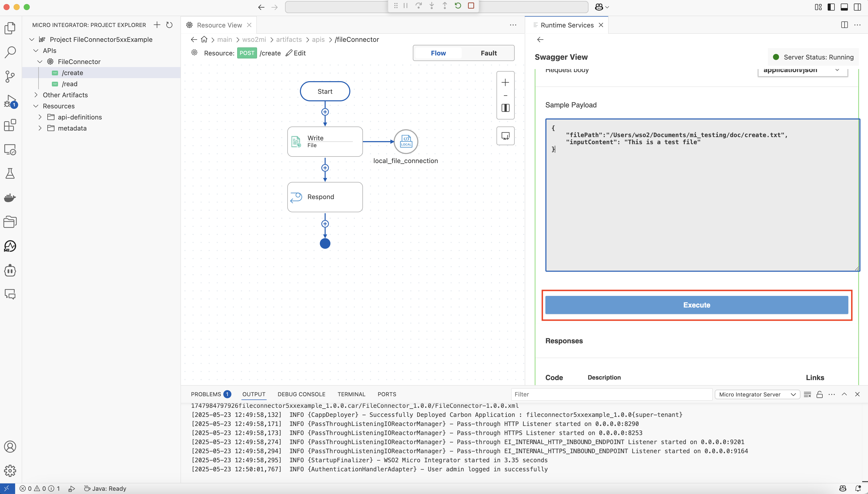Open the Search view in activity bar

10,52
